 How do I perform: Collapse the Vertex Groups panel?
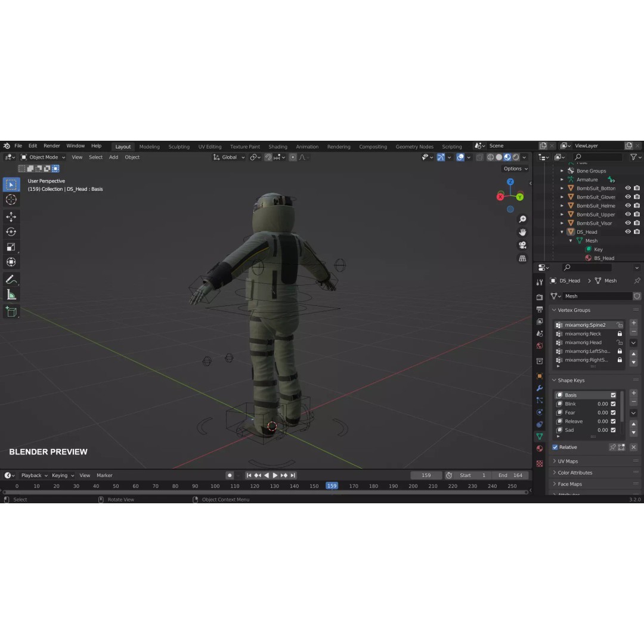554,310
